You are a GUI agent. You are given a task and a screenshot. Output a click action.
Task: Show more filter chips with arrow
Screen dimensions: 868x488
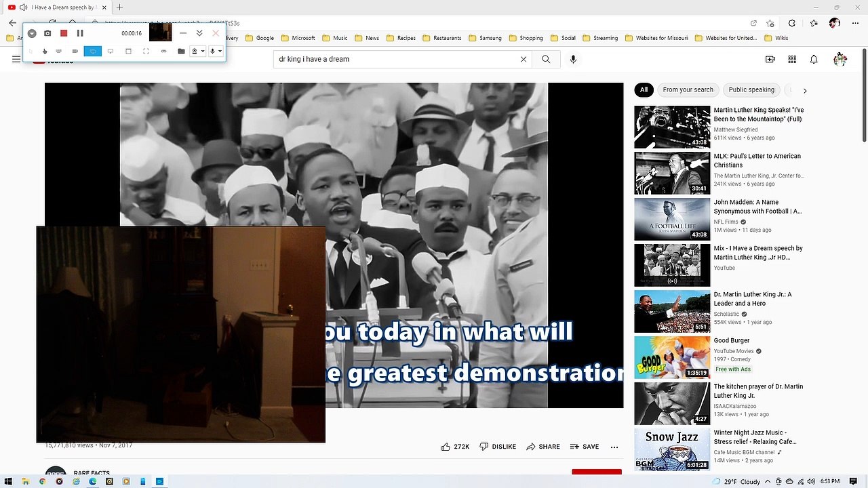point(805,90)
